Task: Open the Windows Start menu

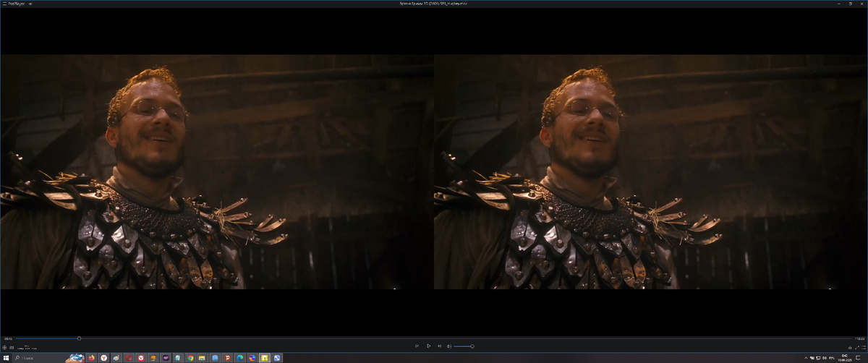Action: point(6,358)
